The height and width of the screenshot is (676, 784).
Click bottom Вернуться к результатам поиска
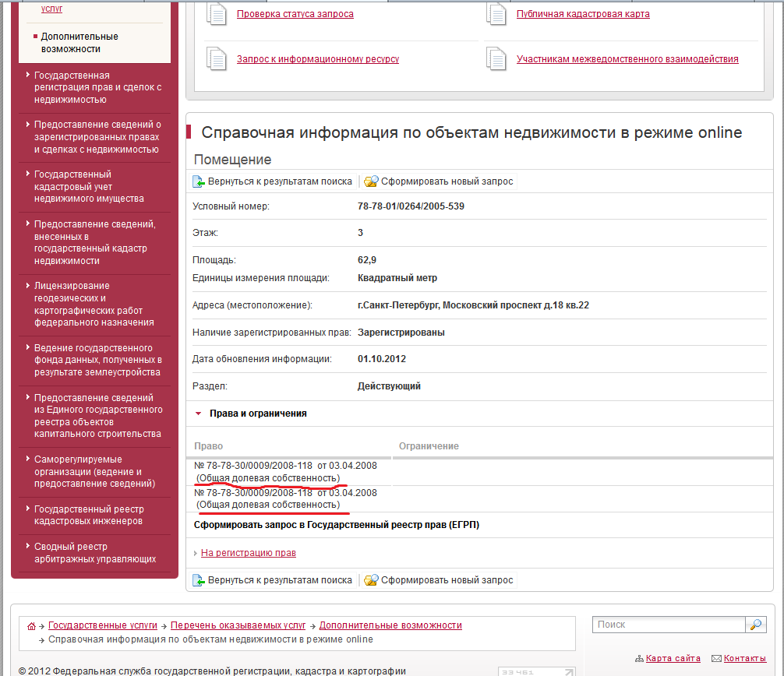273,580
